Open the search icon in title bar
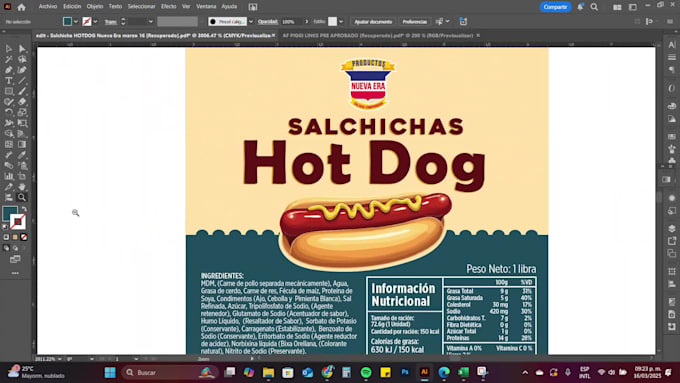680x383 pixels. (x=594, y=7)
